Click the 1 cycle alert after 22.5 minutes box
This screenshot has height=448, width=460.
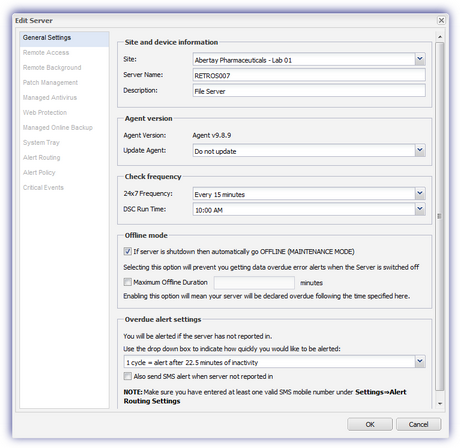coord(269,362)
